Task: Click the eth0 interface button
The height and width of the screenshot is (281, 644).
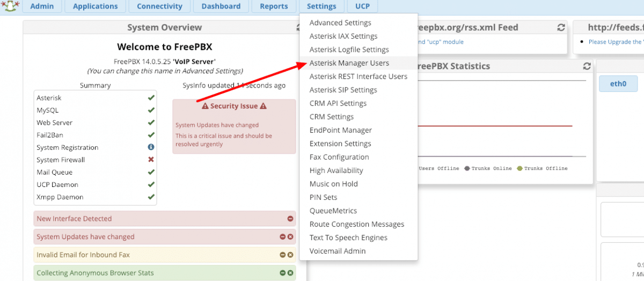Action: pos(618,84)
